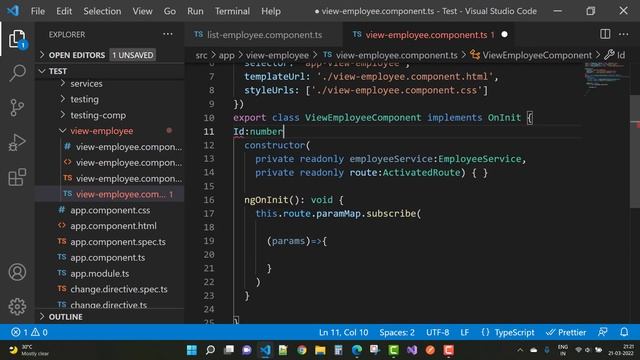Open the Edit menu
This screenshot has width=640, height=360.
64,11
